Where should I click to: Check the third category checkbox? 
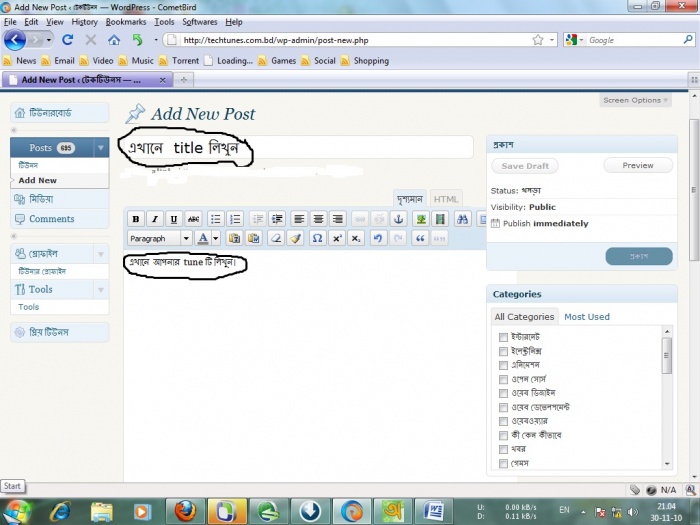(x=503, y=365)
